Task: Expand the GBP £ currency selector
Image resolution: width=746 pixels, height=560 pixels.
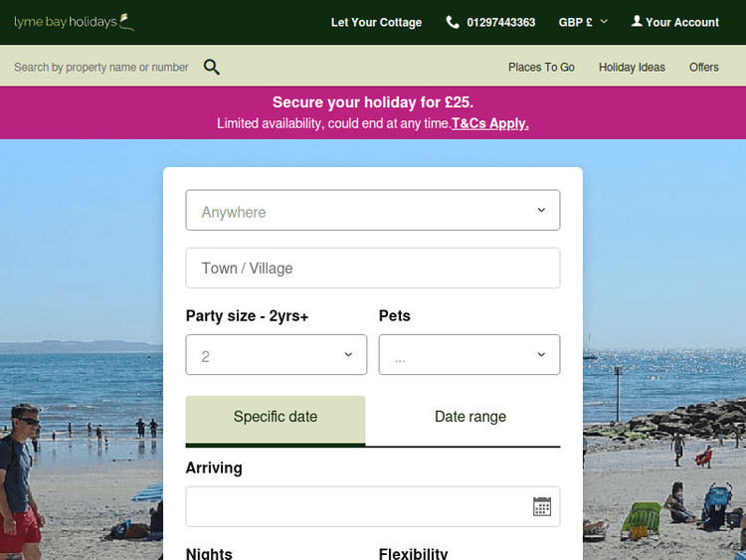Action: (x=583, y=22)
